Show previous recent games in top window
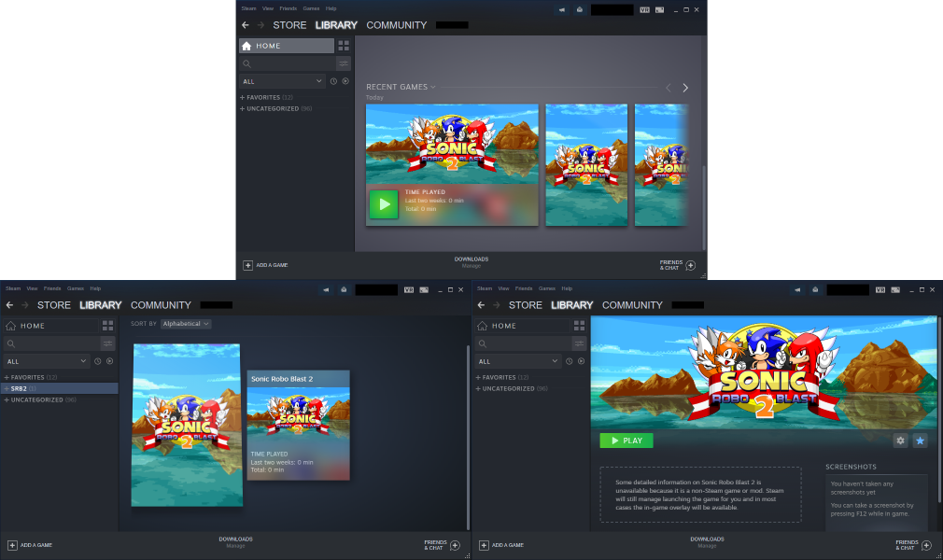This screenshot has height=560, width=943. (x=669, y=88)
